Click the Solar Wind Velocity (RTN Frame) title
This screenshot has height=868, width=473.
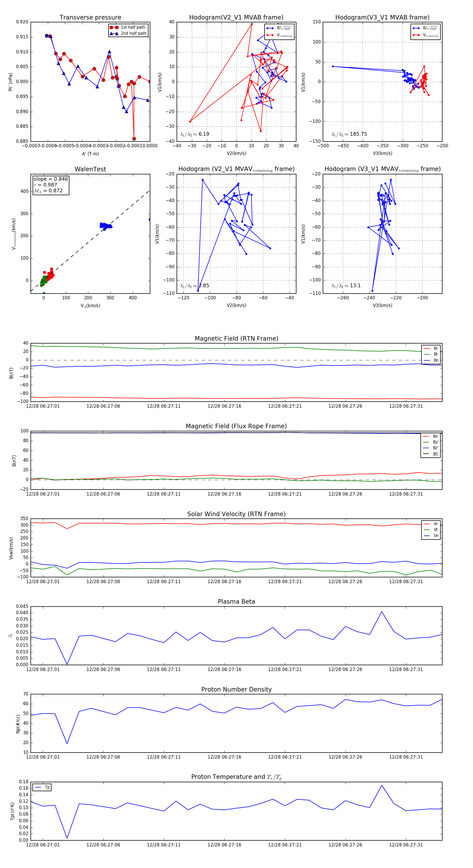(x=236, y=514)
